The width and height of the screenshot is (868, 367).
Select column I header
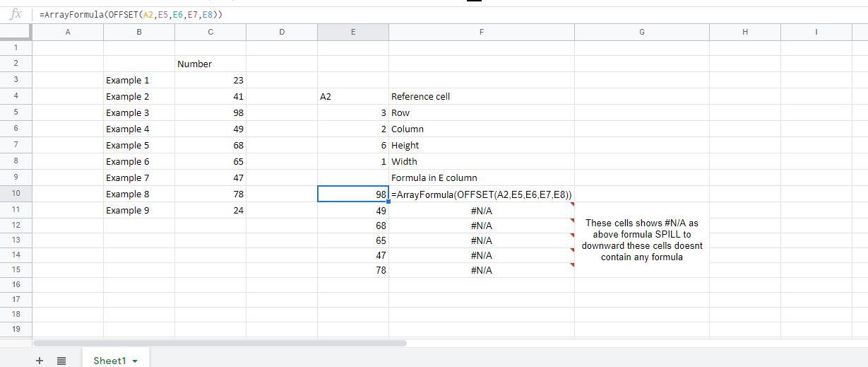[816, 32]
